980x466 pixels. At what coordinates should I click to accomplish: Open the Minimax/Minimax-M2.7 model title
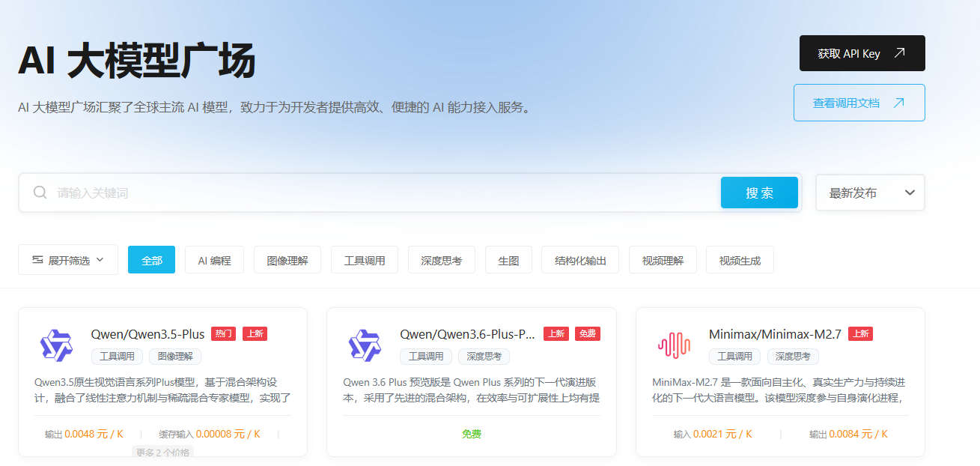[x=775, y=334]
